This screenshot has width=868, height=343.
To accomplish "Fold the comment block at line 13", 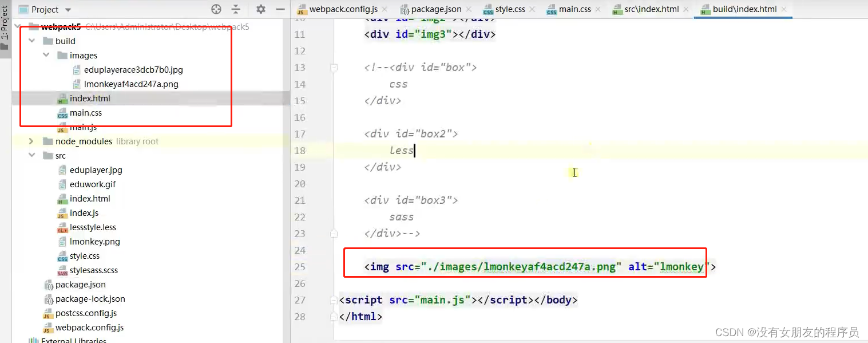I will tap(334, 68).
